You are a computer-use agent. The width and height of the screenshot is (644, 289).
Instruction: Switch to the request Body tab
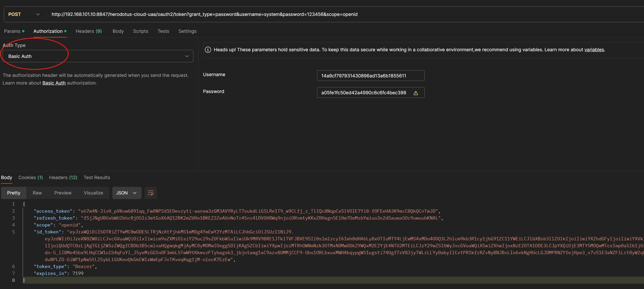pyautogui.click(x=118, y=31)
